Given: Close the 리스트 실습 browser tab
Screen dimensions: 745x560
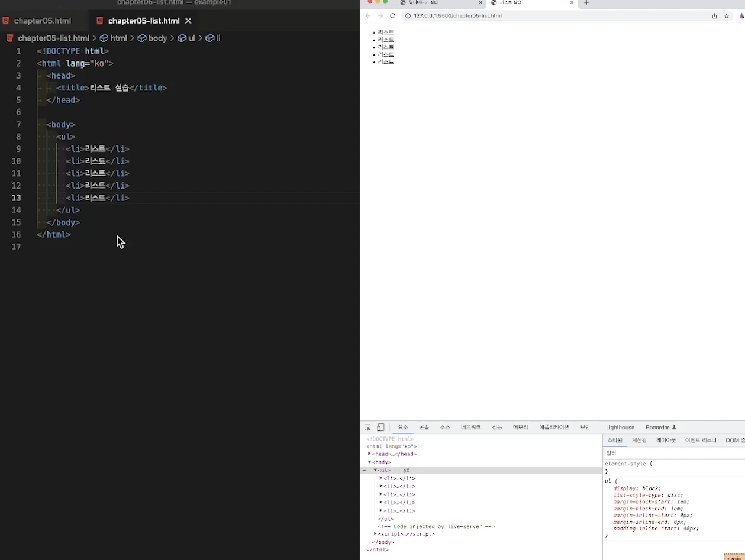Looking at the screenshot, I should point(572,2).
